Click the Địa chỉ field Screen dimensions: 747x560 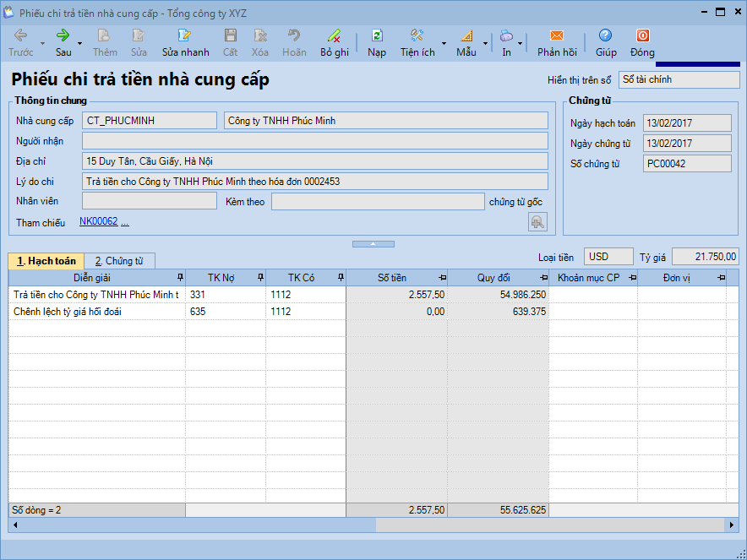(x=315, y=161)
